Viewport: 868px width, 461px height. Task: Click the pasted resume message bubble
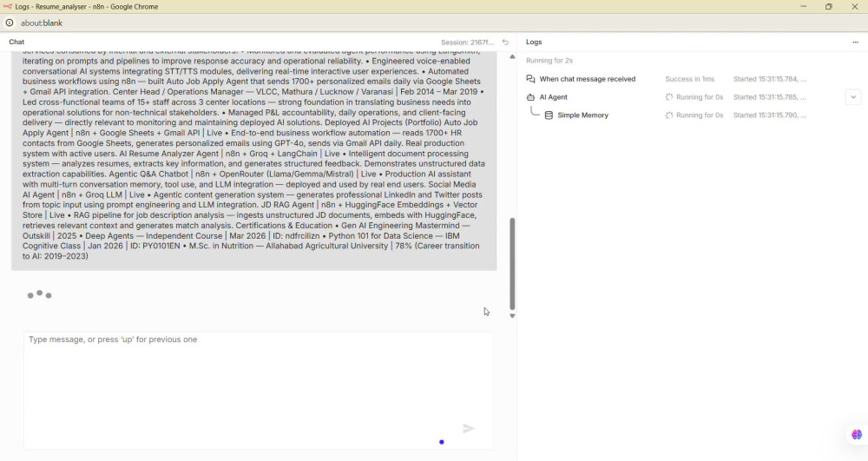[254, 161]
